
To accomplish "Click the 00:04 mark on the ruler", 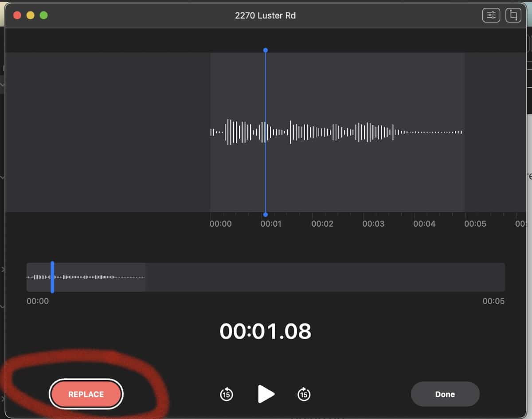I will coord(424,224).
